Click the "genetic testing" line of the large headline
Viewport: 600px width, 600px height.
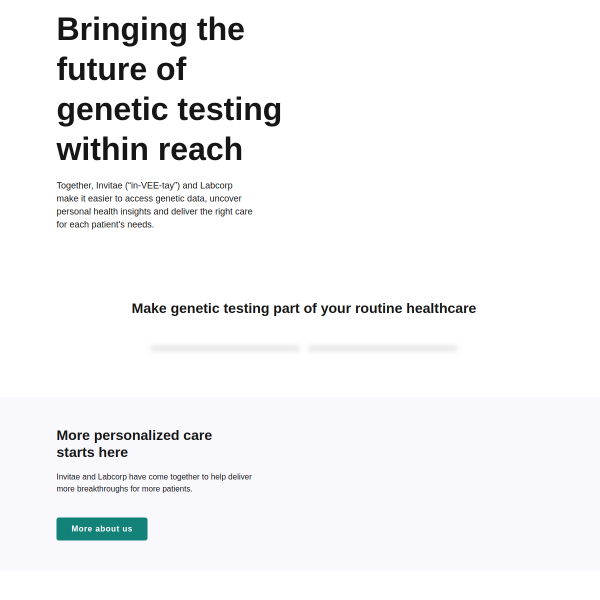tap(169, 110)
